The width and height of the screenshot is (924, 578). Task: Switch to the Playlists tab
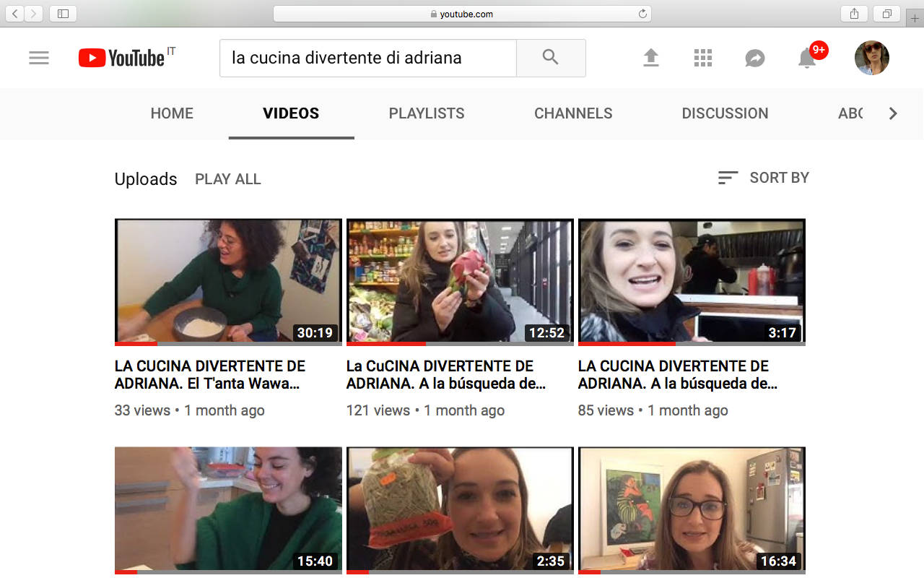(426, 113)
